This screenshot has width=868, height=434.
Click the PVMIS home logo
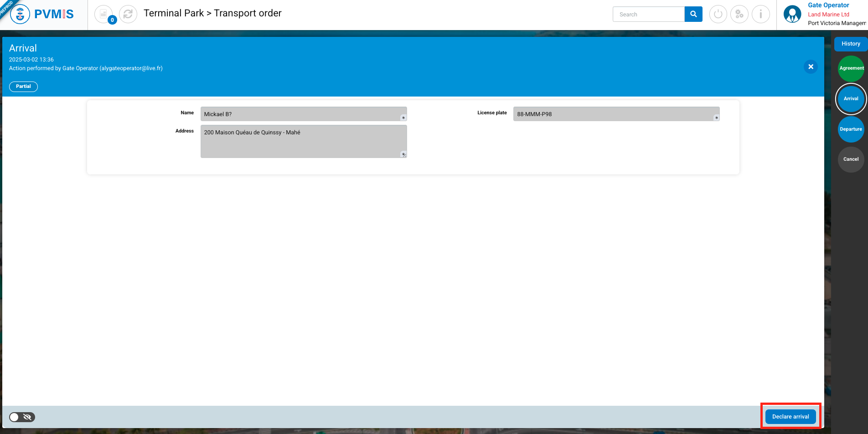[x=42, y=14]
